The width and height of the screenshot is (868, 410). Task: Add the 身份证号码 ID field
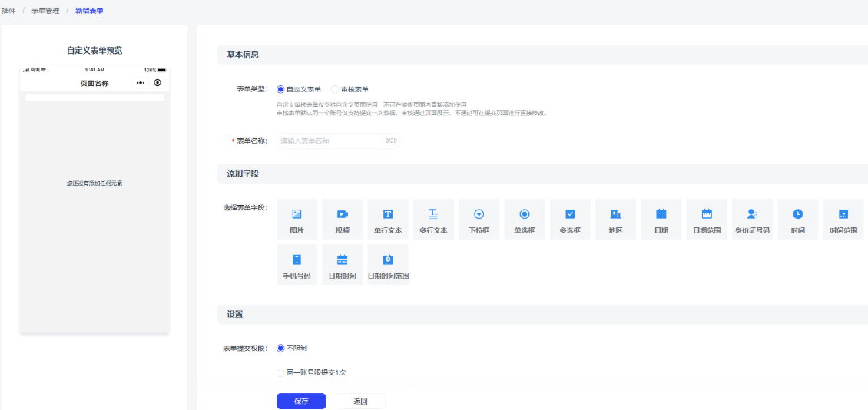(752, 219)
